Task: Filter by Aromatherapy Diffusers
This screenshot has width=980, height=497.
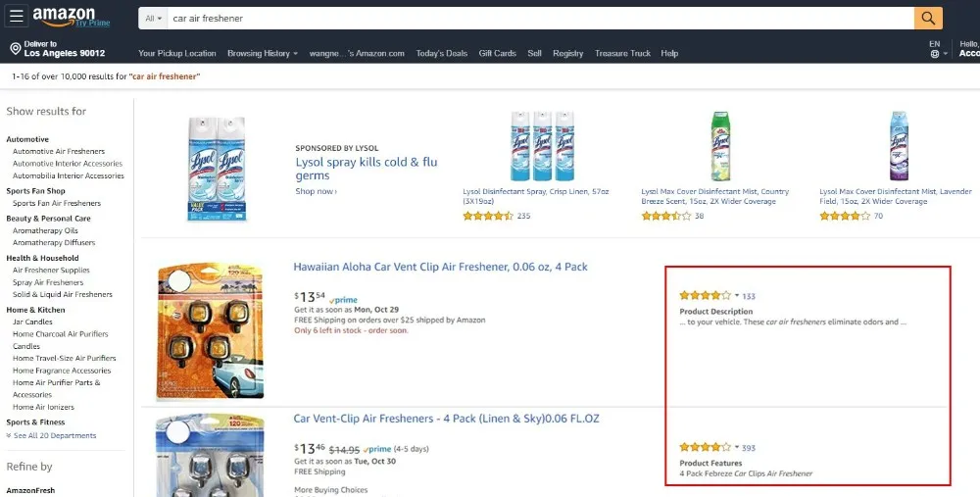Action: [54, 242]
